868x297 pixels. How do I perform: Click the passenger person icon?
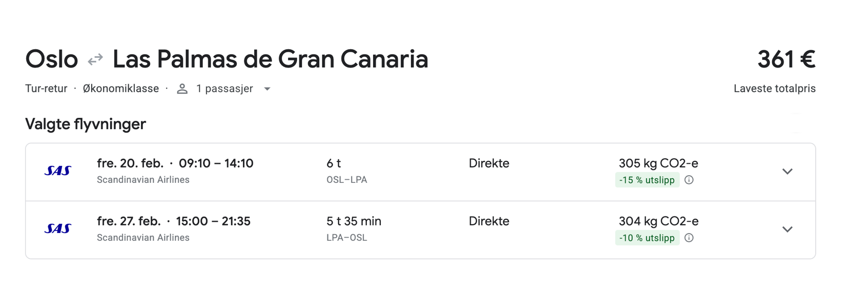[182, 89]
